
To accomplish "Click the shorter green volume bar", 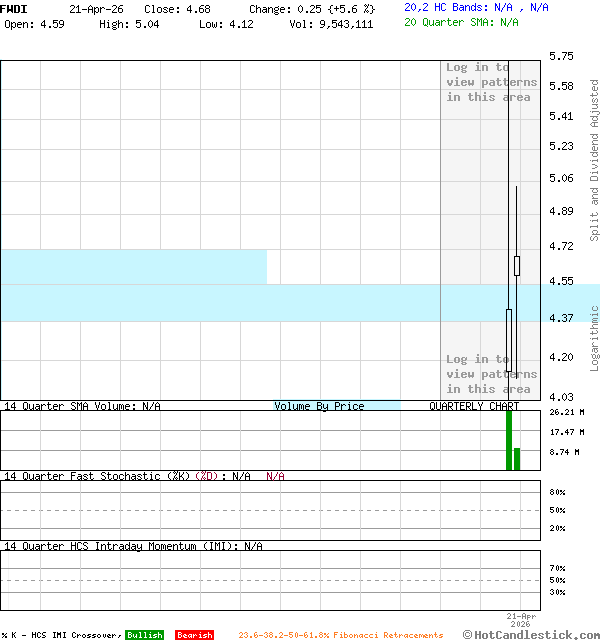I will click(517, 458).
